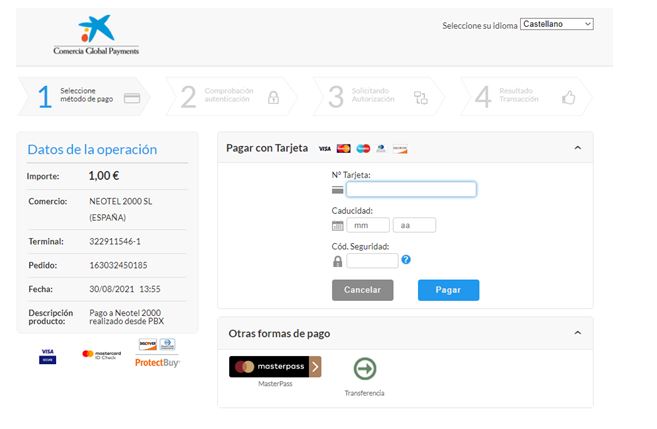Screen dimensions: 657x429
Task: Click the MasterPass caption text
Action: point(275,383)
